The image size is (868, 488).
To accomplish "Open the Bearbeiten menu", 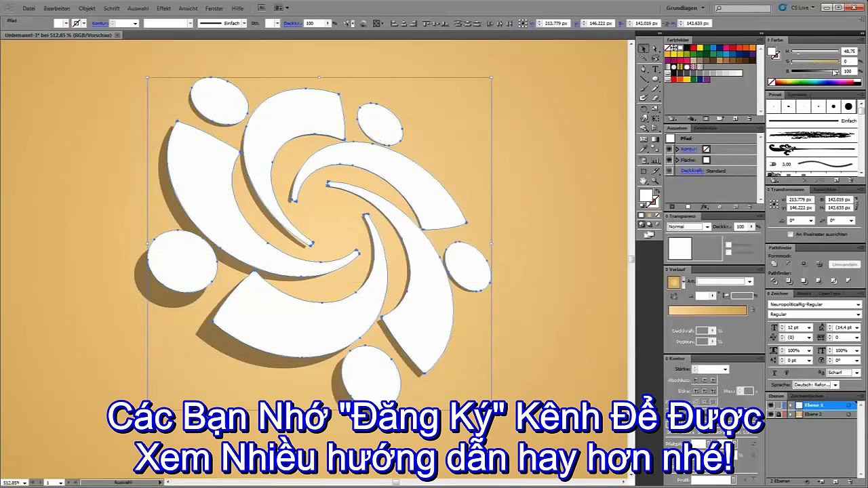I will [57, 8].
